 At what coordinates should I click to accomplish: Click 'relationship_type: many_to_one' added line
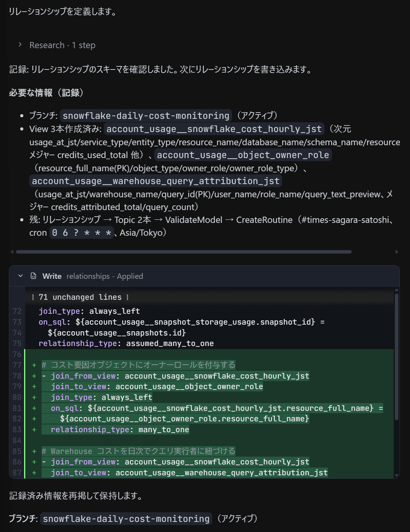point(120,429)
